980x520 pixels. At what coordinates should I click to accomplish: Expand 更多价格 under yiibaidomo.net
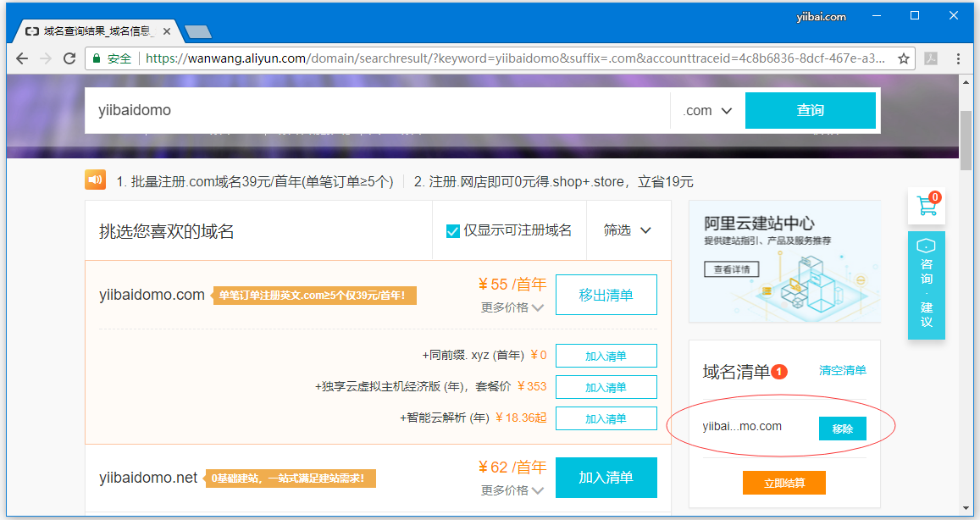click(x=512, y=490)
